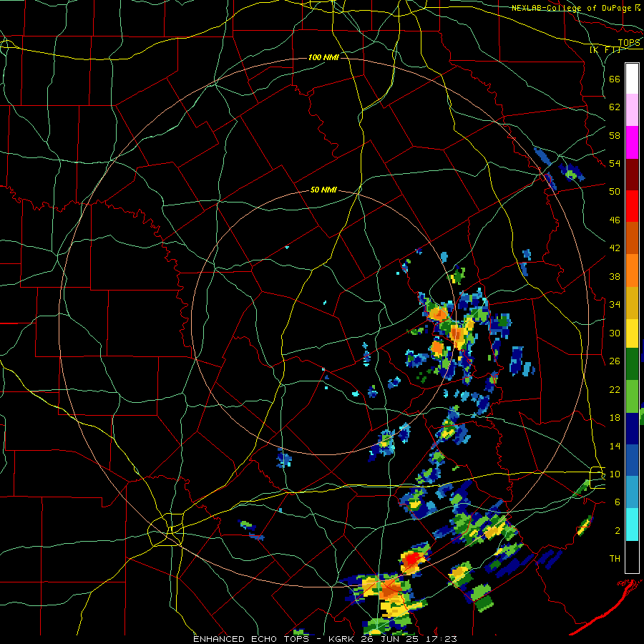
Task: Click the "KGRK" radar site identifier
Action: pyautogui.click(x=343, y=639)
